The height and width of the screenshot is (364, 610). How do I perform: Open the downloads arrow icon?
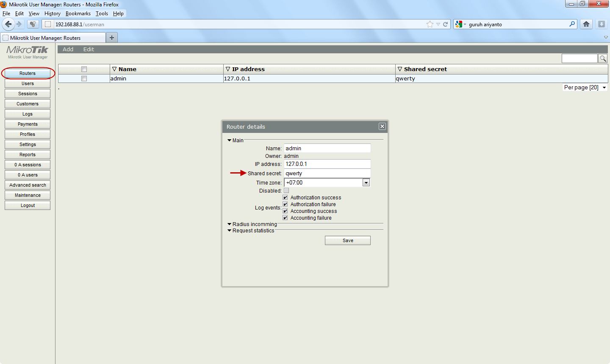click(602, 24)
